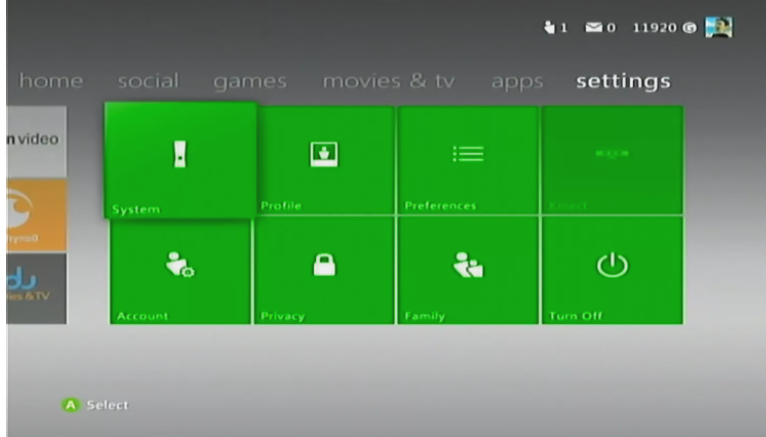The image size is (766, 437).
Task: Select the dimmed Kinect tile
Action: 612,160
